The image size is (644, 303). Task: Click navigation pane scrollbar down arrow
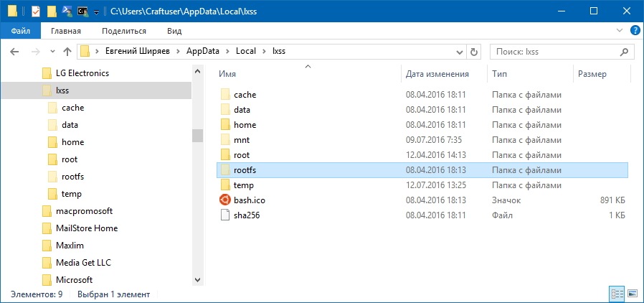[197, 280]
